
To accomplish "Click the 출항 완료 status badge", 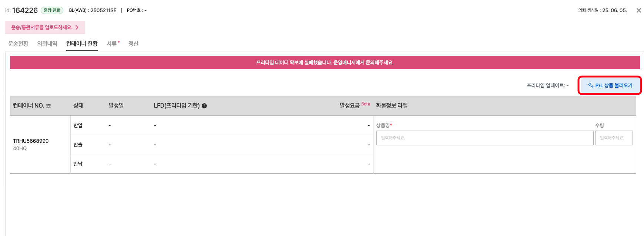I will [52, 10].
